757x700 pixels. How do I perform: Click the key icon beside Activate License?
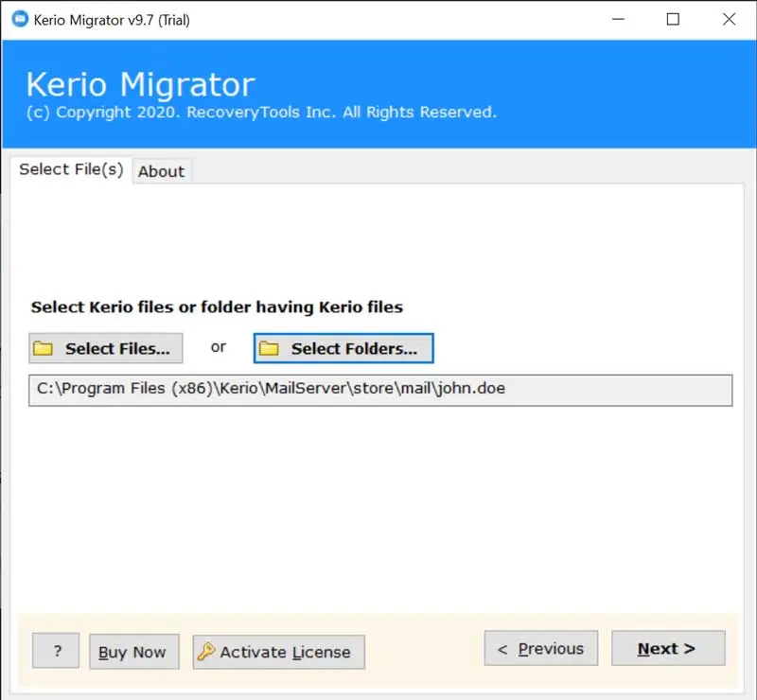pyautogui.click(x=206, y=652)
